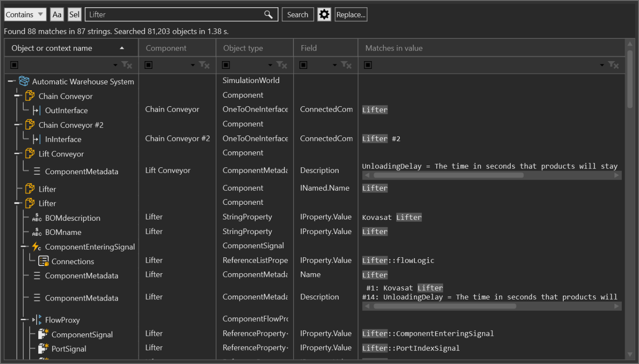Click the InInterface interface icon

click(37, 139)
